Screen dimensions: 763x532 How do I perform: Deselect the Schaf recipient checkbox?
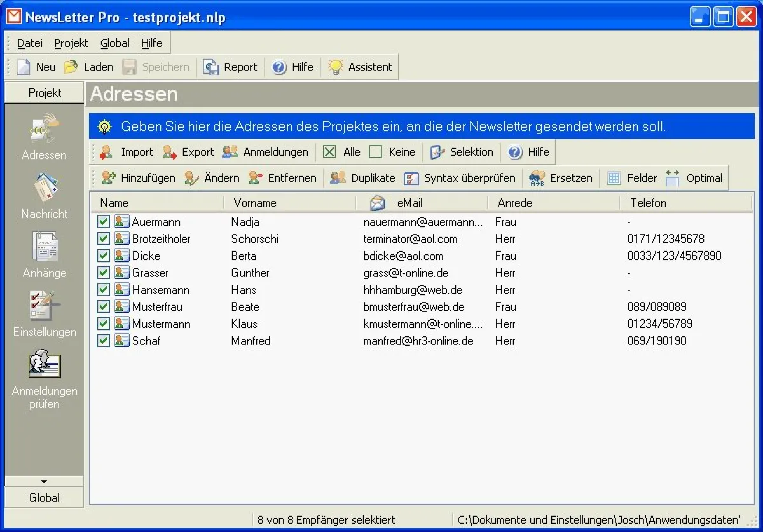pyautogui.click(x=104, y=341)
